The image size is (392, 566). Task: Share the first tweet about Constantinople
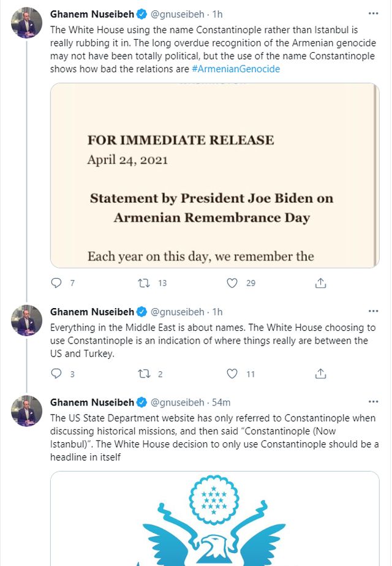coord(320,283)
